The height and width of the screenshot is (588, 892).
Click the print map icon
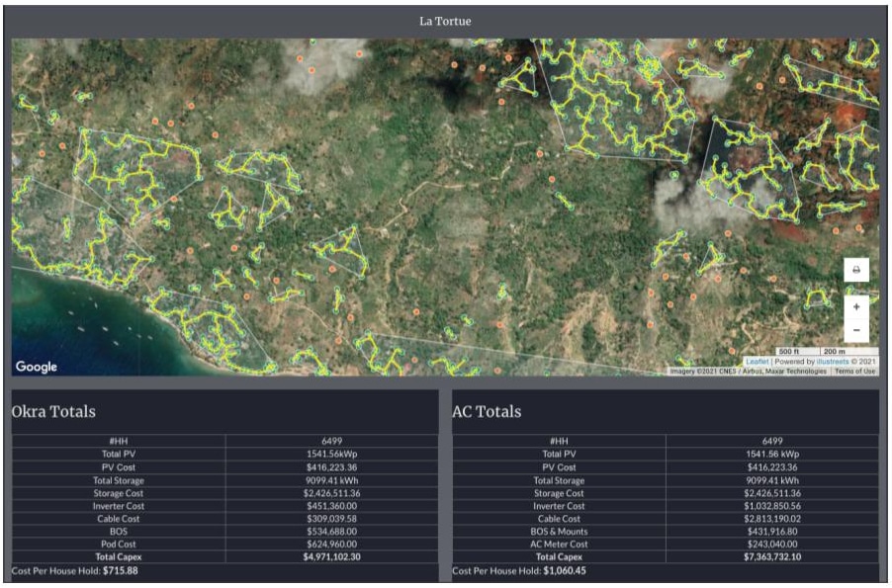(856, 270)
